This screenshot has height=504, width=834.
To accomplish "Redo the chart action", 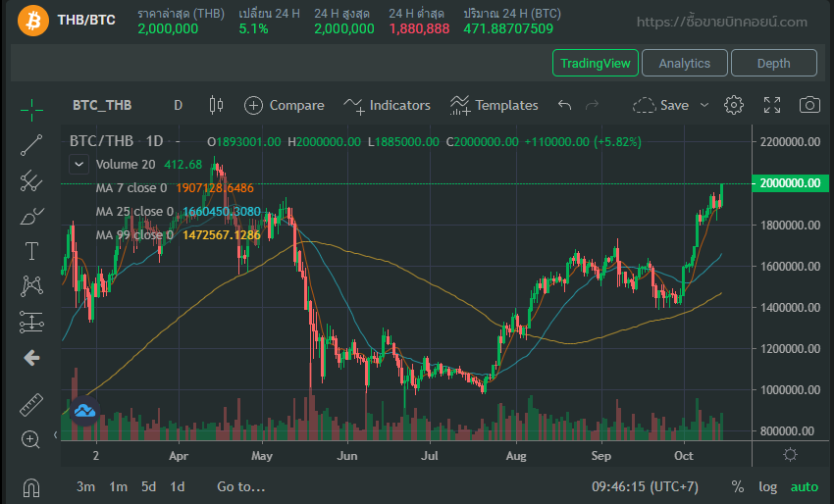I will (592, 105).
